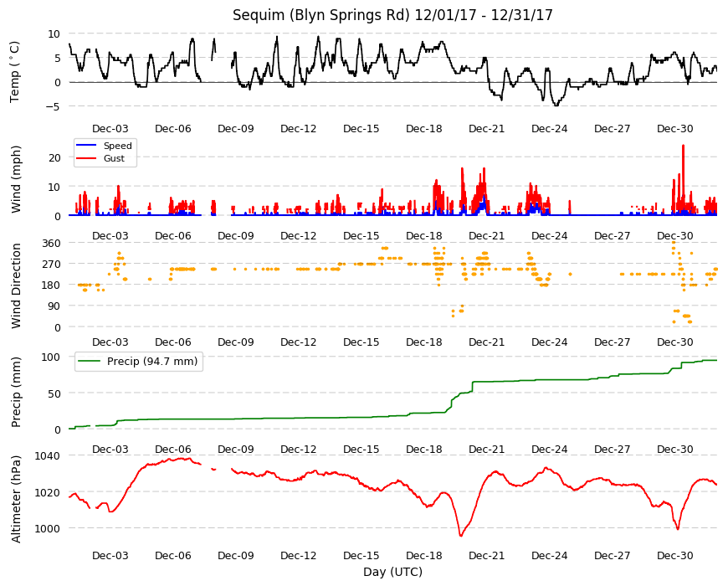Click the red Gust legend line
The height and width of the screenshot is (586, 728).
coord(86,158)
